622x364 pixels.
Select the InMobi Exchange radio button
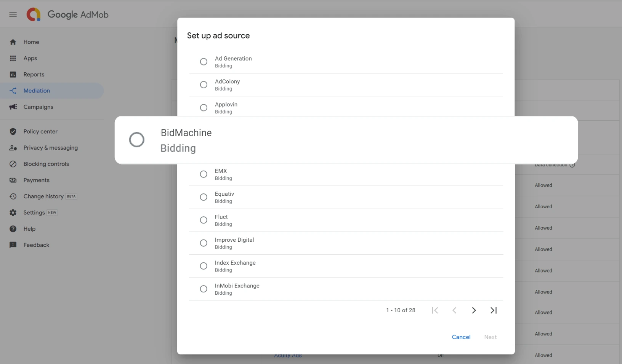[x=204, y=289]
